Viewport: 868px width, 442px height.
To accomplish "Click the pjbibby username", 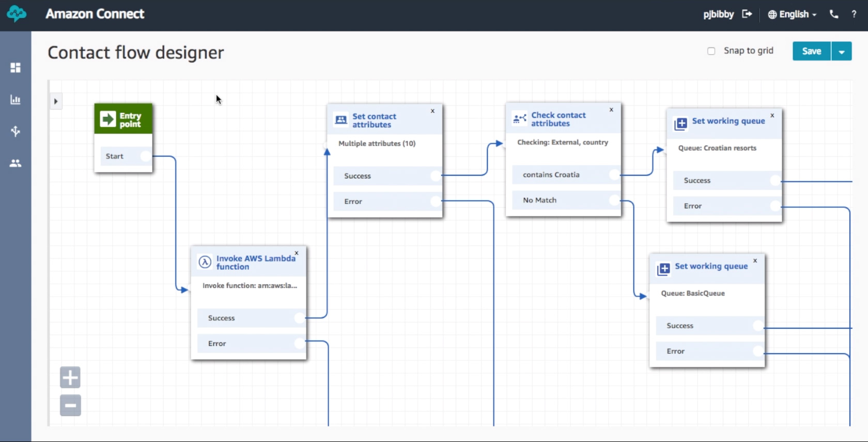I will (x=718, y=14).
